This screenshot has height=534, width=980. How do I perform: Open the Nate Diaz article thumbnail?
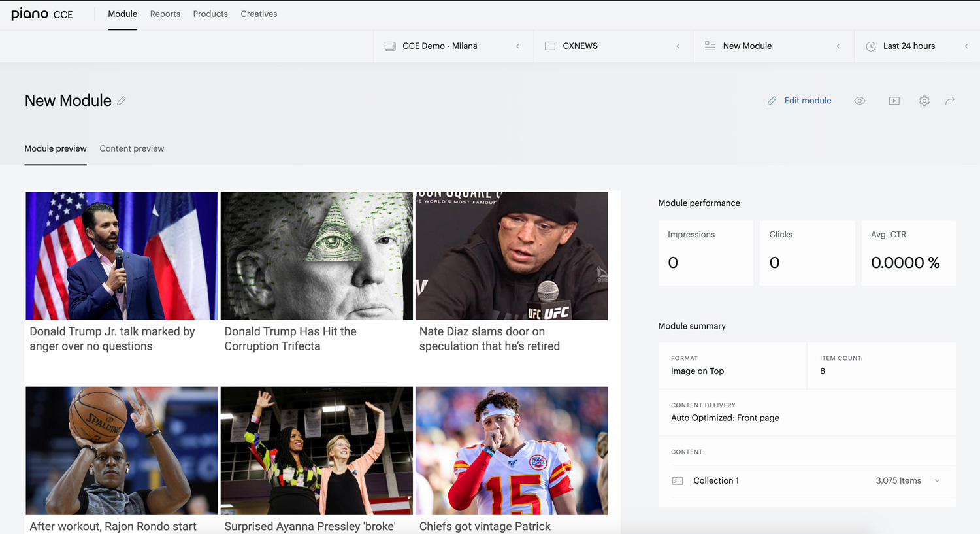[x=512, y=256]
